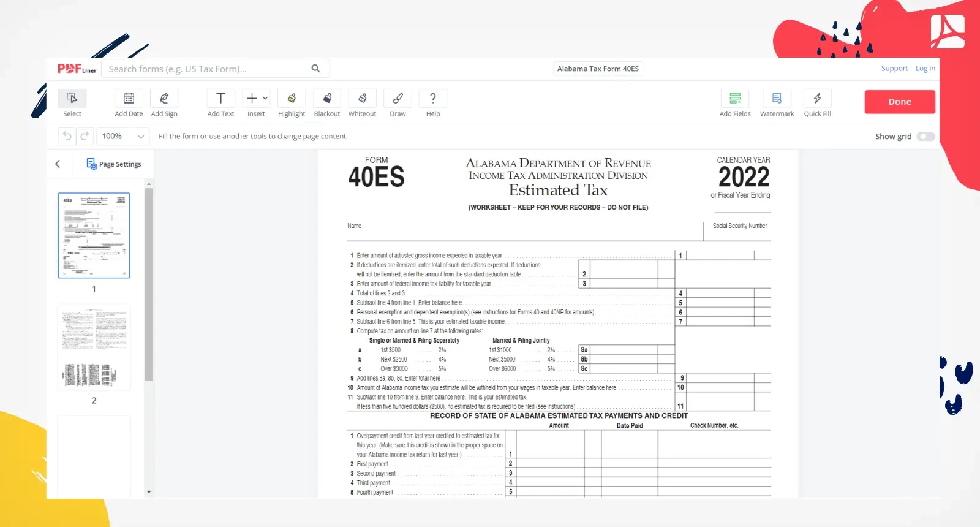The width and height of the screenshot is (980, 527).
Task: Click the Watermark icon
Action: [x=777, y=99]
